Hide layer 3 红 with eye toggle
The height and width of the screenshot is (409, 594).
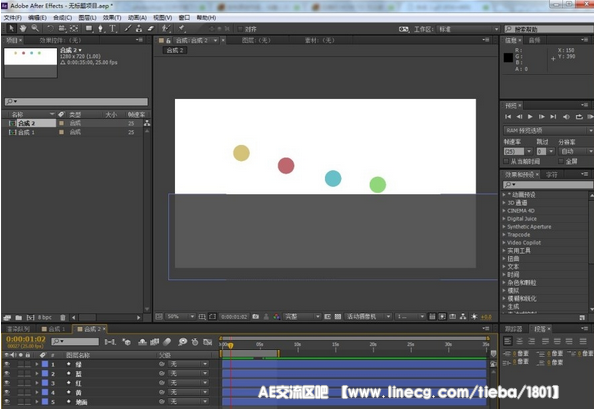tap(7, 383)
